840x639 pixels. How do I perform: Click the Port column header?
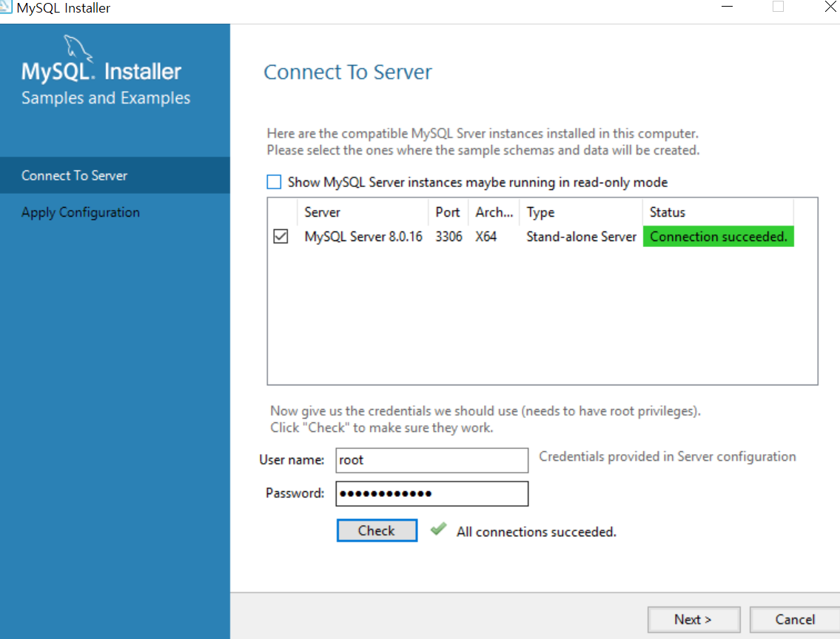tap(448, 212)
